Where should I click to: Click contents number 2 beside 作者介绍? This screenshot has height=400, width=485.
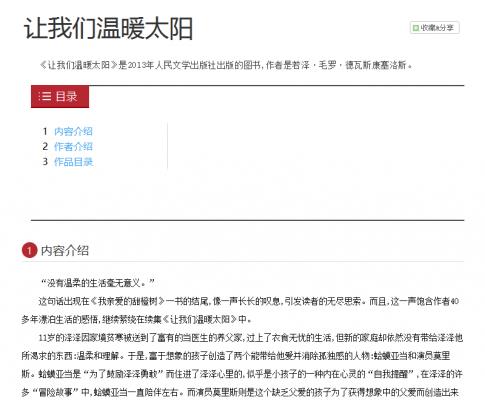45,146
